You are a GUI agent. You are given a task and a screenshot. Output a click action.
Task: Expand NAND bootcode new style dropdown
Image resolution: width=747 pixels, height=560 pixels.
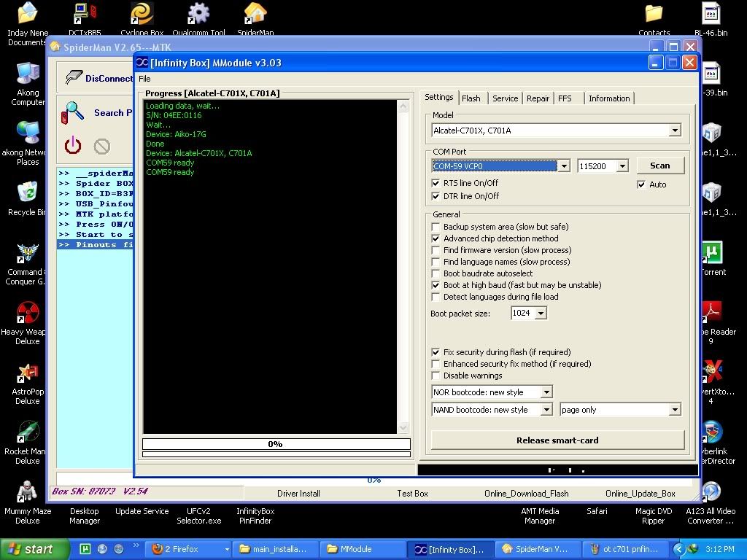[546, 410]
